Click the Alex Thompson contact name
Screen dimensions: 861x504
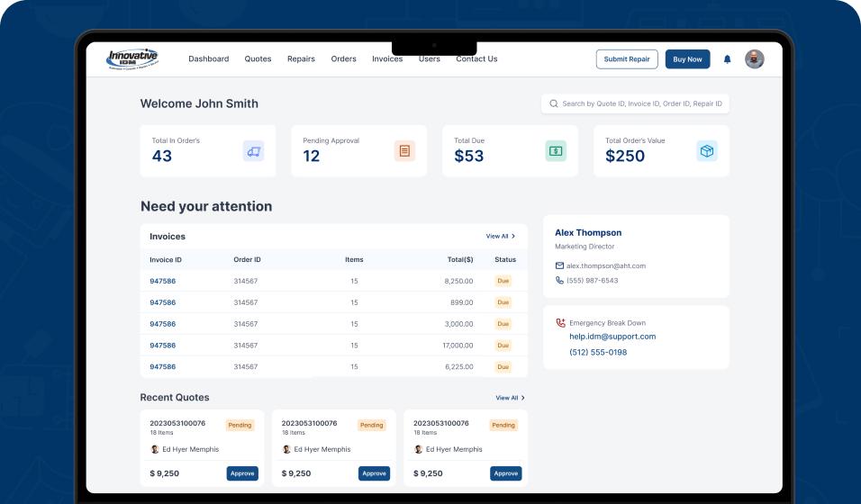pyautogui.click(x=588, y=233)
